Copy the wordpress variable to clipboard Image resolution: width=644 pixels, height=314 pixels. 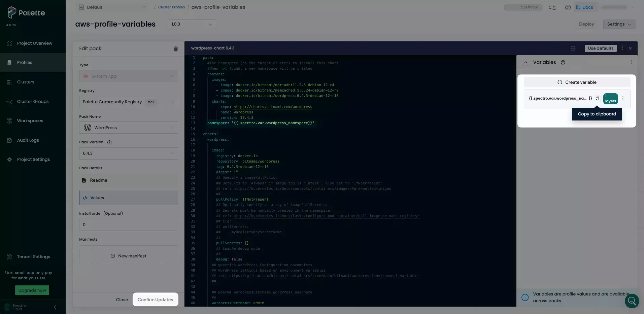tap(598, 98)
